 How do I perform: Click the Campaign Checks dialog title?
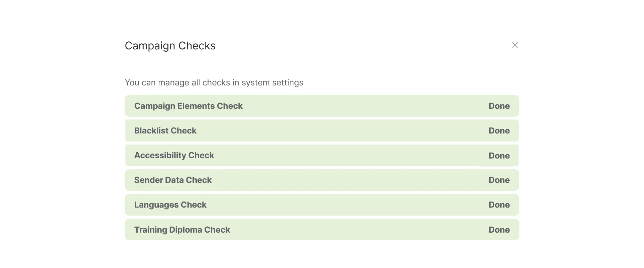click(170, 46)
